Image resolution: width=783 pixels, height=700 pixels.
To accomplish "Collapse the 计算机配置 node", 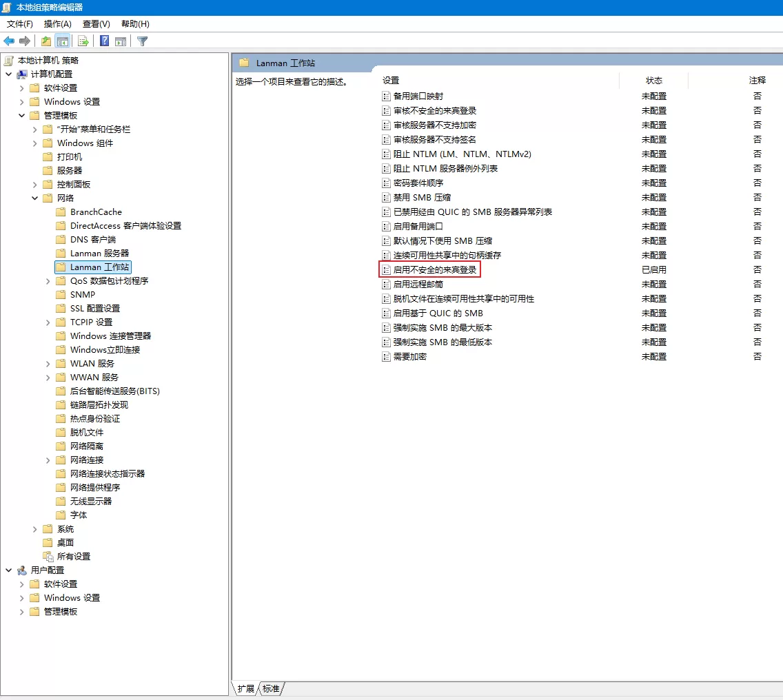I will pyautogui.click(x=8, y=74).
